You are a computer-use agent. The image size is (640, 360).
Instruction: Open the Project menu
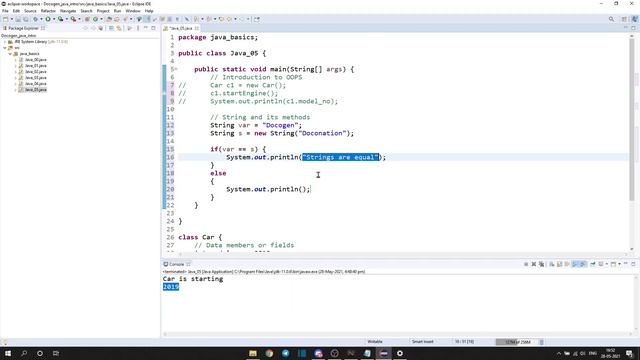point(103,11)
